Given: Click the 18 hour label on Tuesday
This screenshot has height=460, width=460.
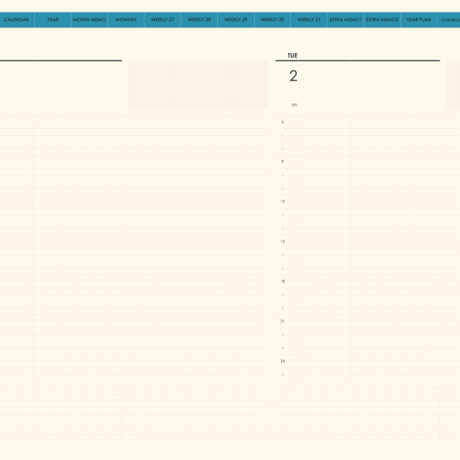Looking at the screenshot, I should pyautogui.click(x=283, y=281).
